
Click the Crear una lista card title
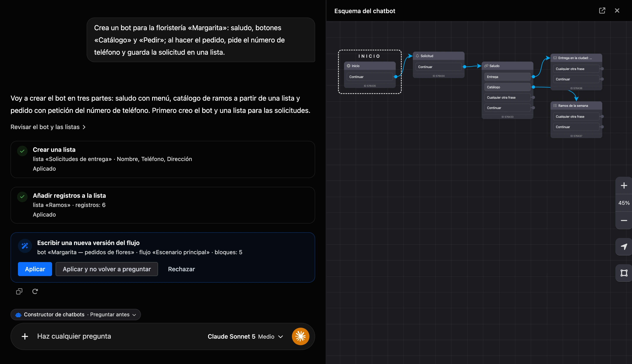coord(54,149)
